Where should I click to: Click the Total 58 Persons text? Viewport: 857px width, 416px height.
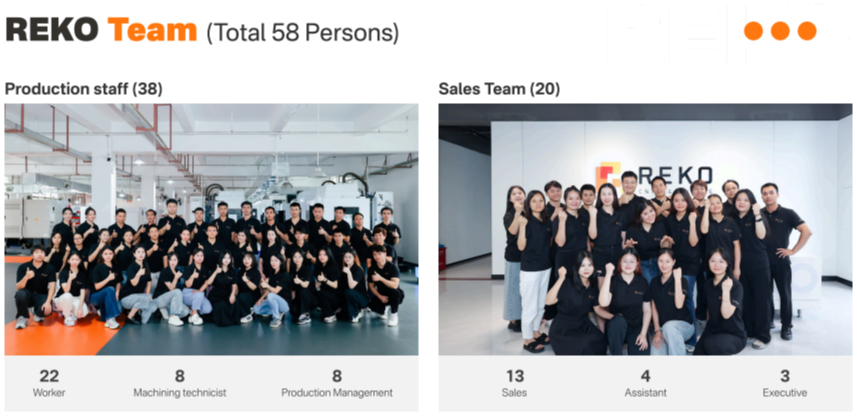point(303,33)
